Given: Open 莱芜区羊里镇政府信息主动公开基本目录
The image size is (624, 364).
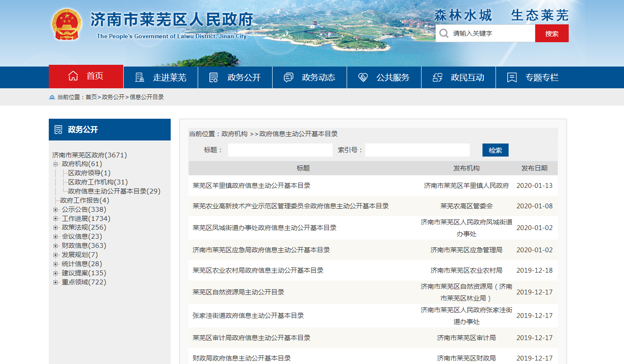Looking at the screenshot, I should 252,185.
